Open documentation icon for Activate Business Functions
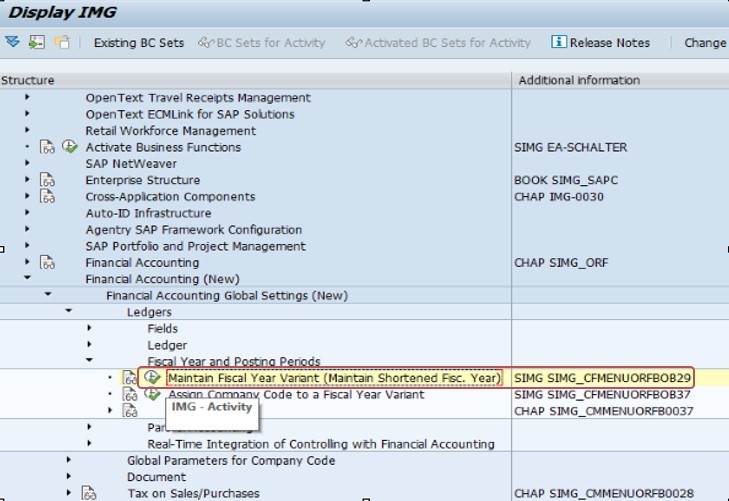 (47, 147)
